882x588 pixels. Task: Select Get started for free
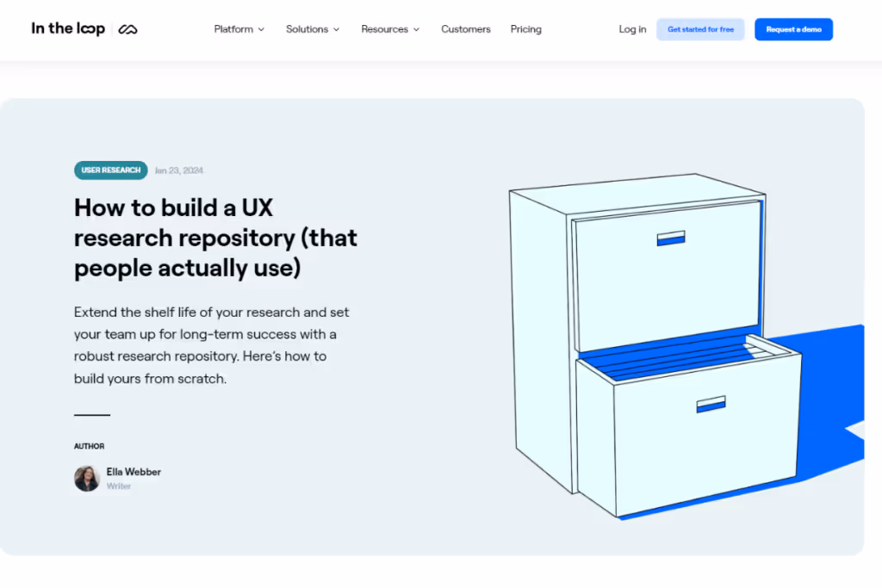pyautogui.click(x=700, y=28)
